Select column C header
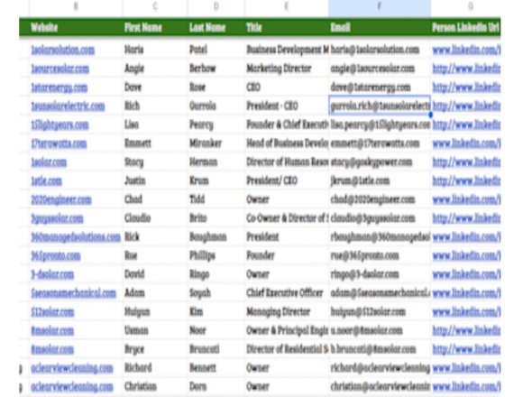The height and width of the screenshot is (397, 532). tap(155, 7)
